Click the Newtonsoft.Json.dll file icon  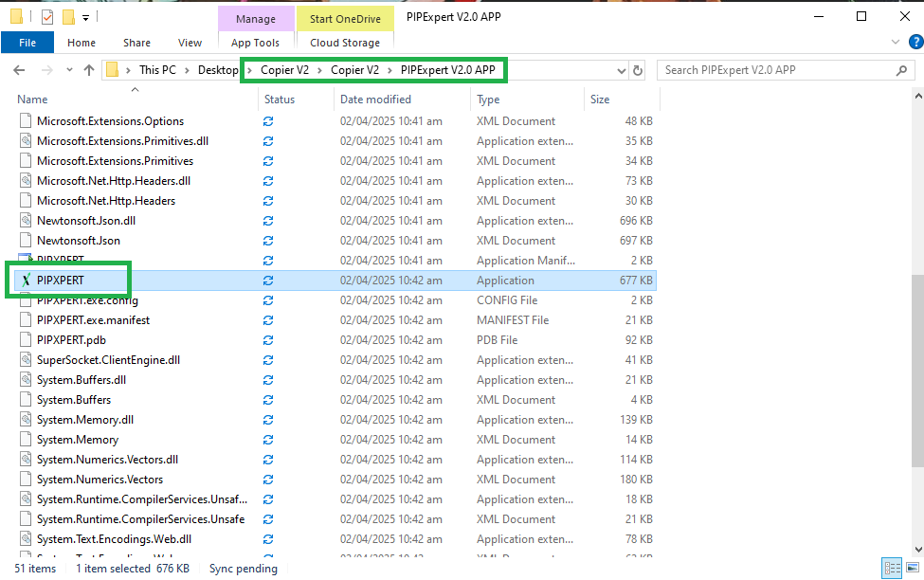(26, 221)
